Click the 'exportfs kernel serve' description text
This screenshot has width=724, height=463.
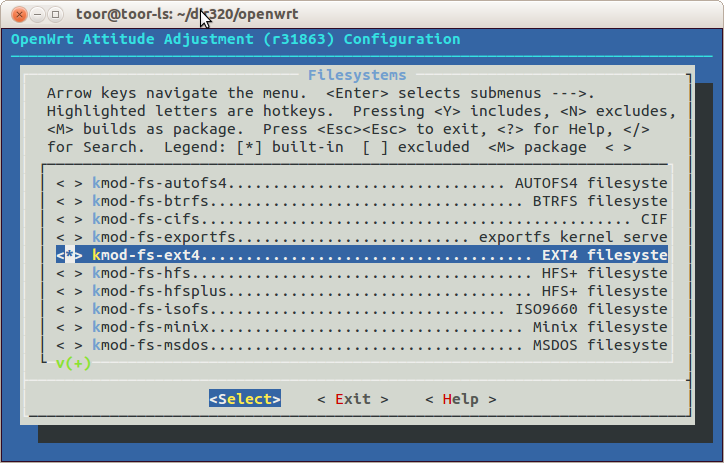[x=573, y=237]
